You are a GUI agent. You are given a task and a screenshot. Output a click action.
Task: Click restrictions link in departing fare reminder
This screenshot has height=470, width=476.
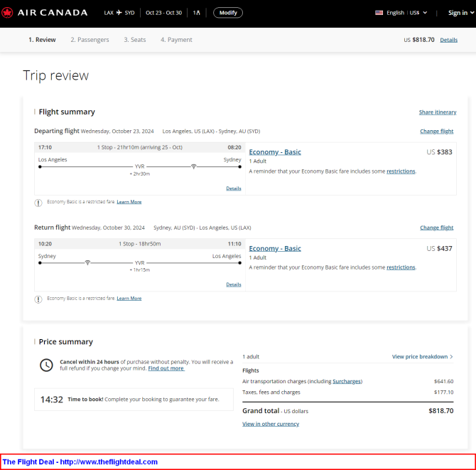[401, 171]
